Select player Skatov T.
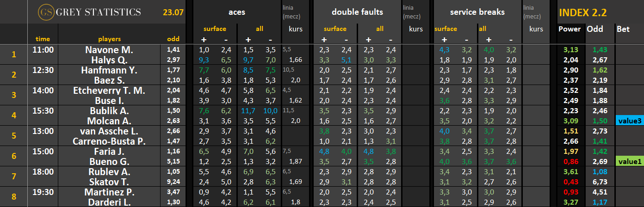Screen dimensions: 644x207 (x=109, y=182)
